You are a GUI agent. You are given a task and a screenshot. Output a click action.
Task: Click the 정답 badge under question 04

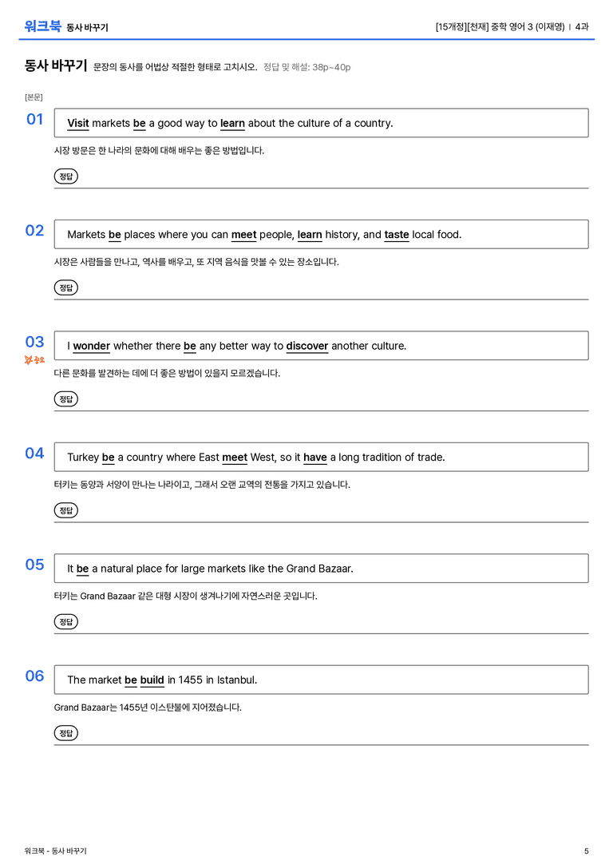tap(65, 509)
